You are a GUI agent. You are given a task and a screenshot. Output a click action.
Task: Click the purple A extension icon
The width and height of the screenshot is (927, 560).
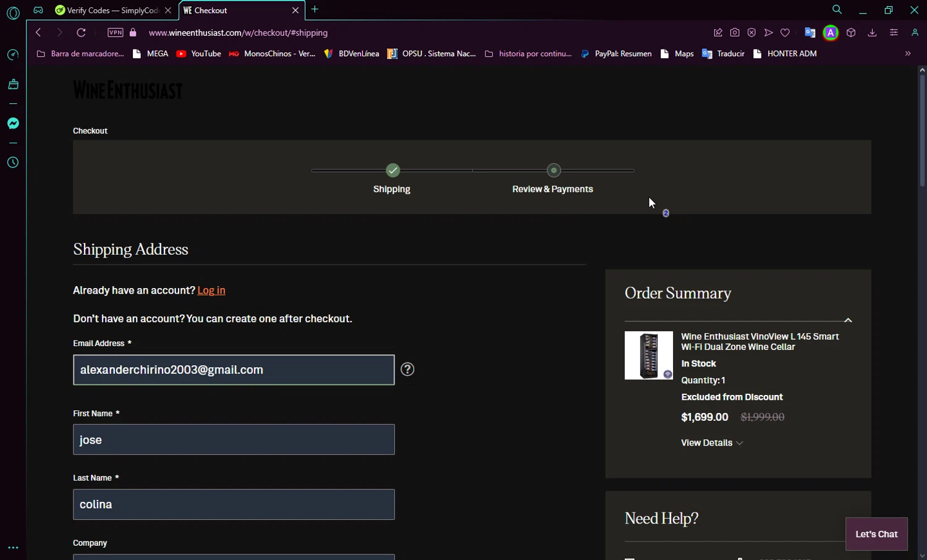pos(831,33)
